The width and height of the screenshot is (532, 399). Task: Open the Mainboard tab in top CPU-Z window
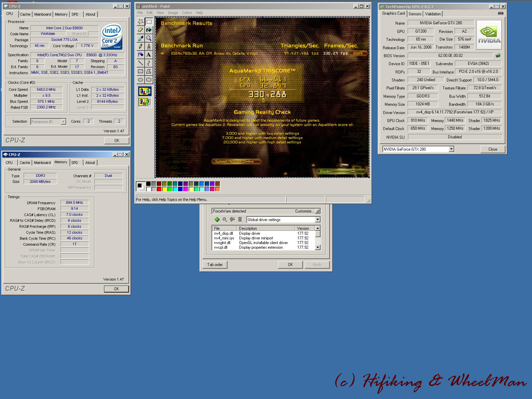click(x=43, y=14)
